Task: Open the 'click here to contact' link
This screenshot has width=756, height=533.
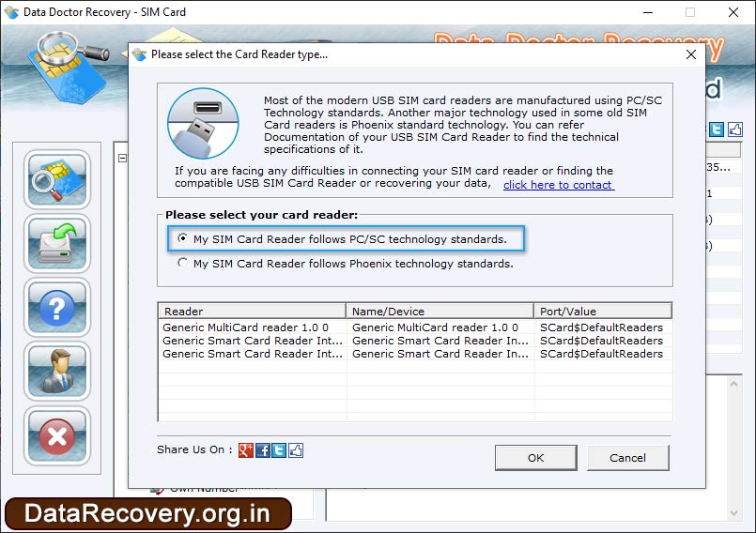Action: [x=559, y=185]
